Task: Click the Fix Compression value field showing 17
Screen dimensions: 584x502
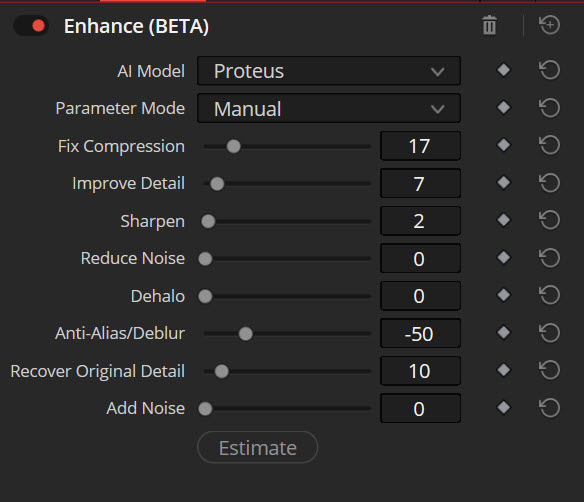Action: pos(420,146)
